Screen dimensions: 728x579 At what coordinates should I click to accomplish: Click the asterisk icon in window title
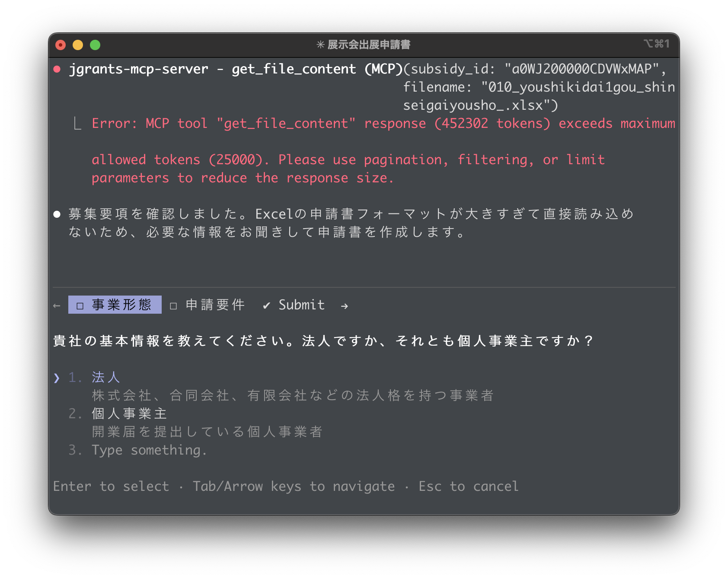pyautogui.click(x=320, y=45)
